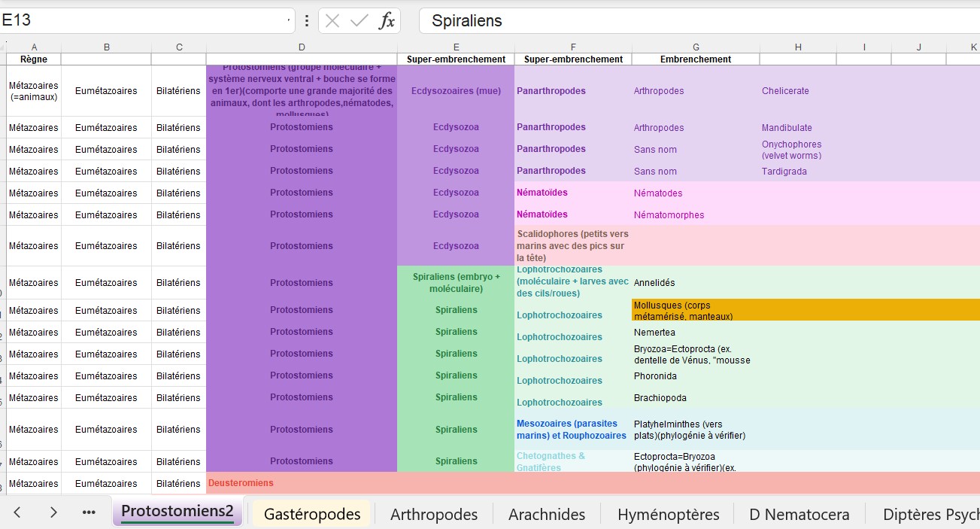Image resolution: width=980 pixels, height=529 pixels.
Task: Select cell 'Spiraliens (embryo + moléculaire)'
Action: pos(456,283)
